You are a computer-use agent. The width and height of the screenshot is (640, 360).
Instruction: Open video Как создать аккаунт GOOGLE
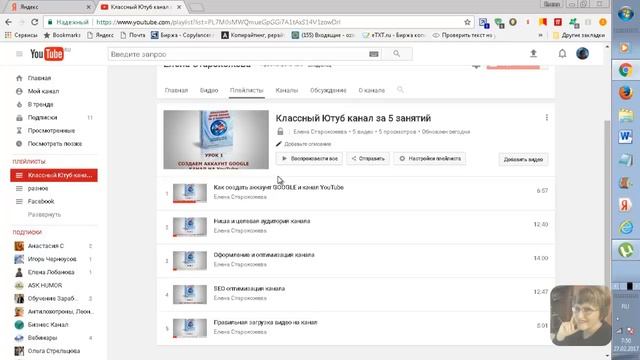[x=278, y=187]
